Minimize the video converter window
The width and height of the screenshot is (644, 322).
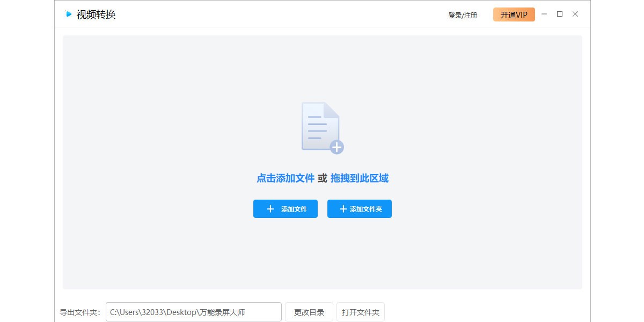tap(544, 14)
